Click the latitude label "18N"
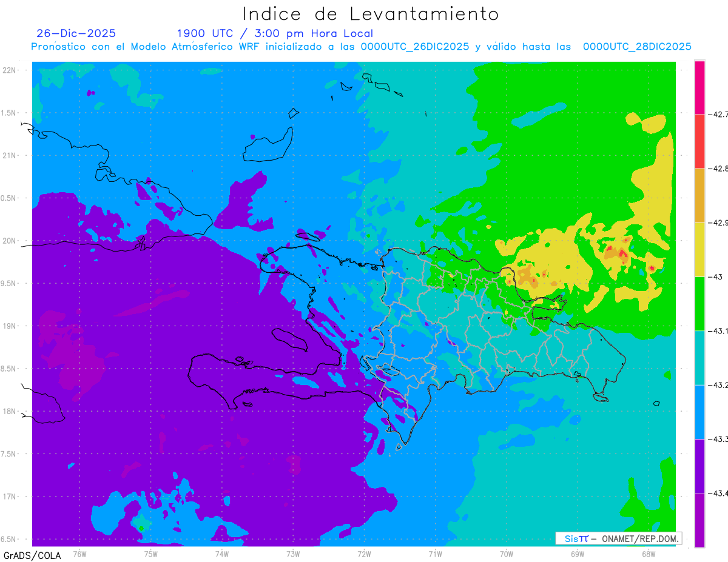The image size is (728, 562). click(8, 411)
